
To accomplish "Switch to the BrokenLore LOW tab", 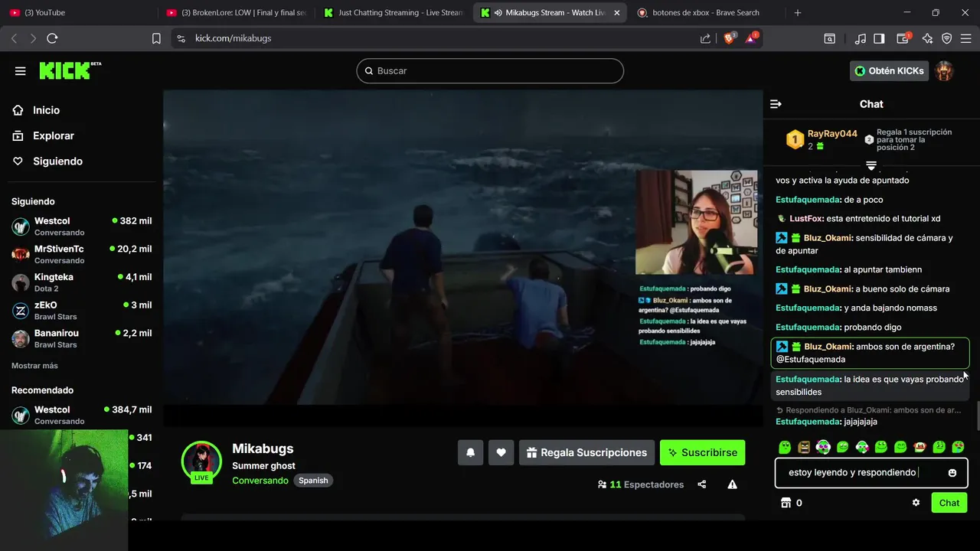I will [236, 13].
